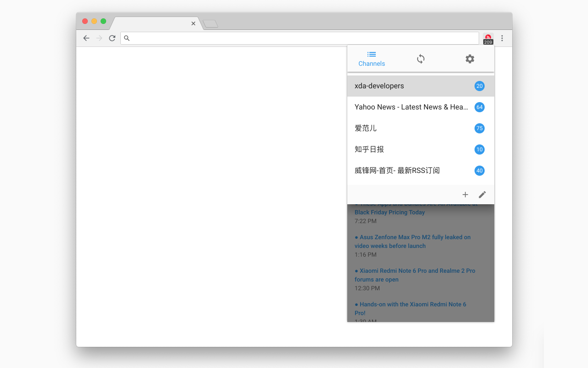This screenshot has width=588, height=368.
Task: Click the RSS extension icon in toolbar
Action: click(488, 39)
